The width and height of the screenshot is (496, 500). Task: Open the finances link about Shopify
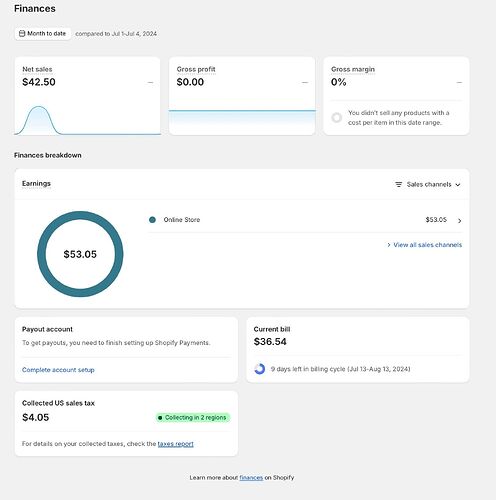tap(251, 478)
